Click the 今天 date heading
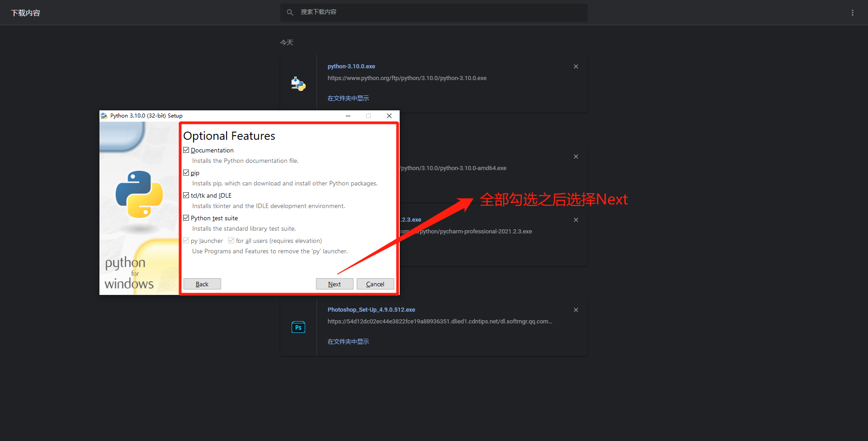The width and height of the screenshot is (868, 441). tap(287, 43)
